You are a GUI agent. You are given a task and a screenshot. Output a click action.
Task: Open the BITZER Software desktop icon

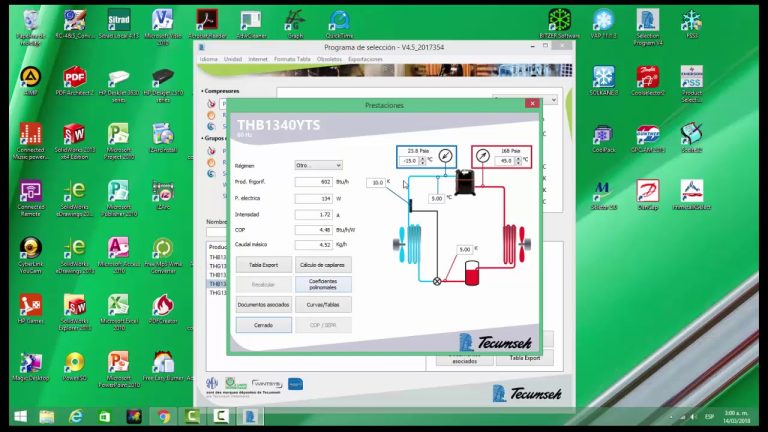coord(559,24)
